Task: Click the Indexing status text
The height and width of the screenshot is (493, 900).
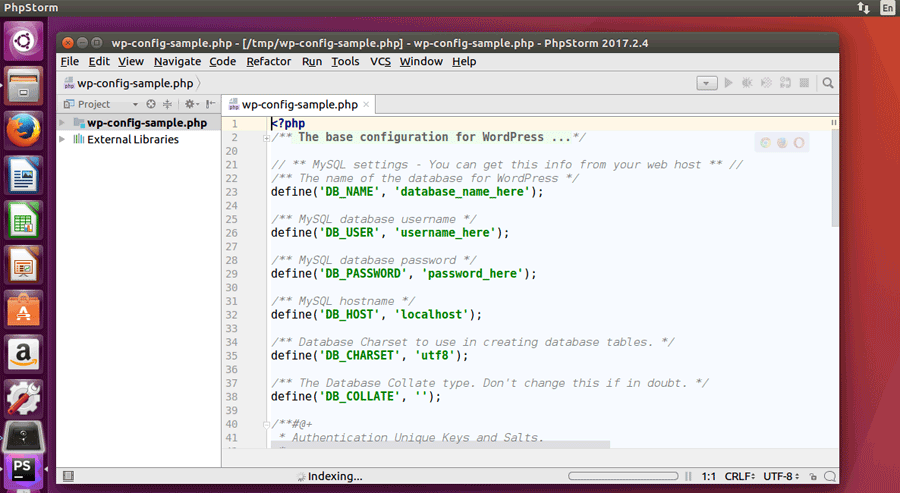Action: (335, 476)
